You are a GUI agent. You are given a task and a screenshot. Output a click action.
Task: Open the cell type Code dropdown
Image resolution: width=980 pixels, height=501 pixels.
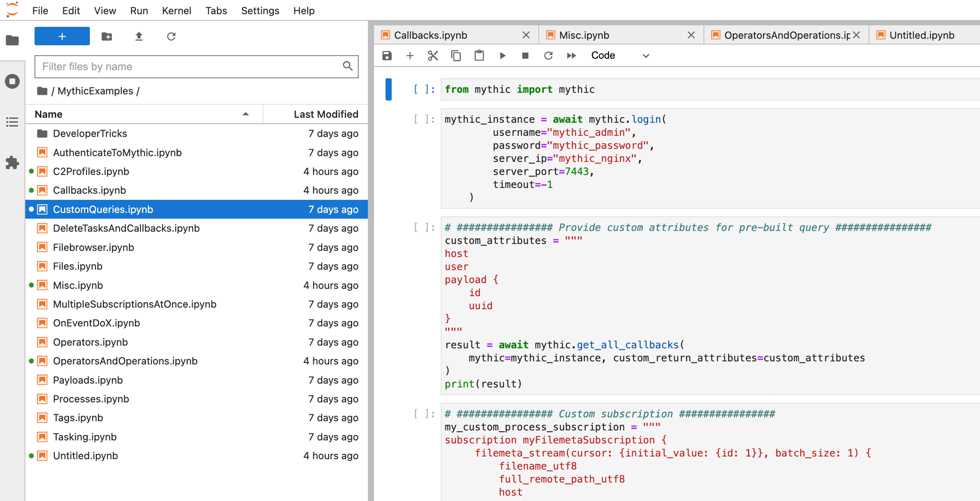620,56
